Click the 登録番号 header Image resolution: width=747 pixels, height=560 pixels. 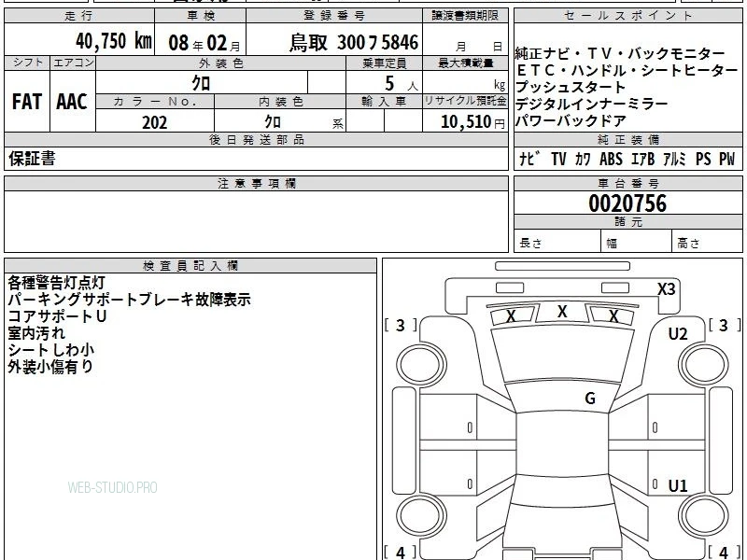point(334,16)
